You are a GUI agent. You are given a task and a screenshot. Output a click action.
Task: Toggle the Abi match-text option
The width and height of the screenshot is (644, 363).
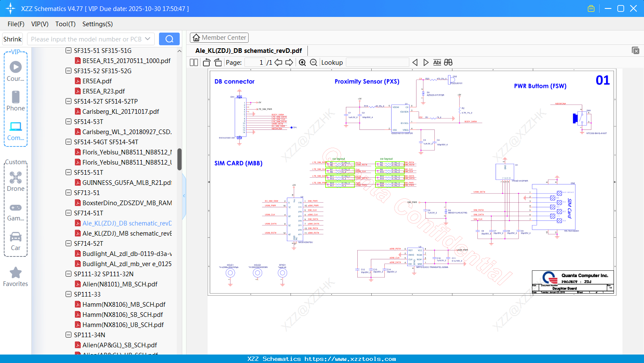[437, 63]
